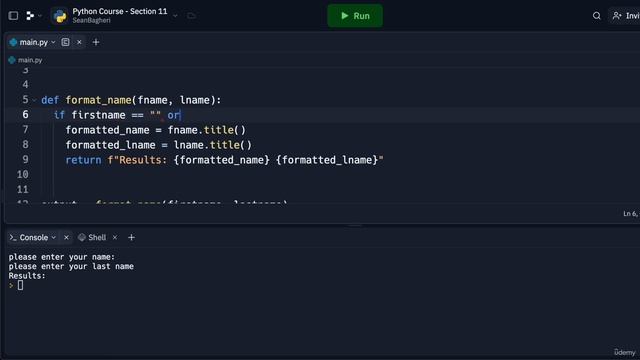The height and width of the screenshot is (360, 640).
Task: Click the return f"Results:" line
Action: tap(224, 160)
